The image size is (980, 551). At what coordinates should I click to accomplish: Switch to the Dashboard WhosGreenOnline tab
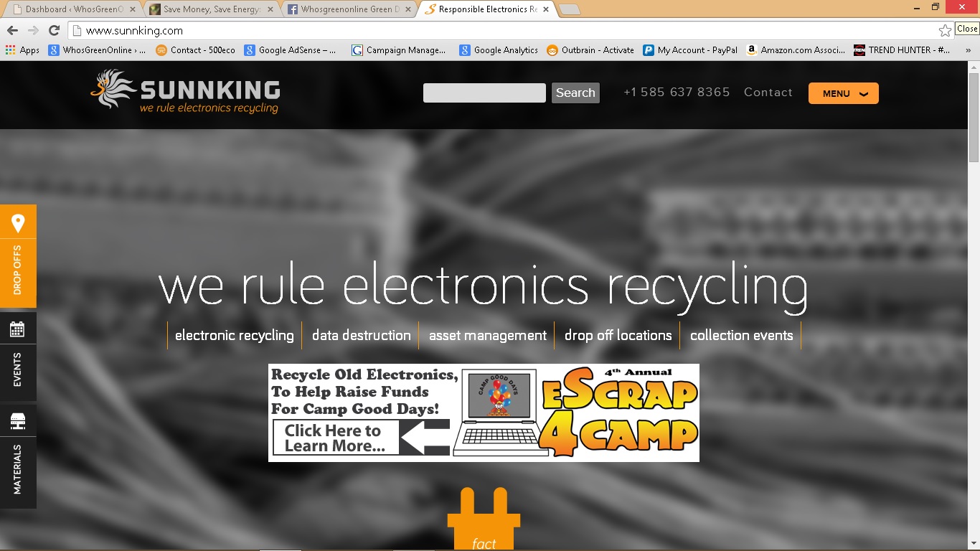click(72, 9)
